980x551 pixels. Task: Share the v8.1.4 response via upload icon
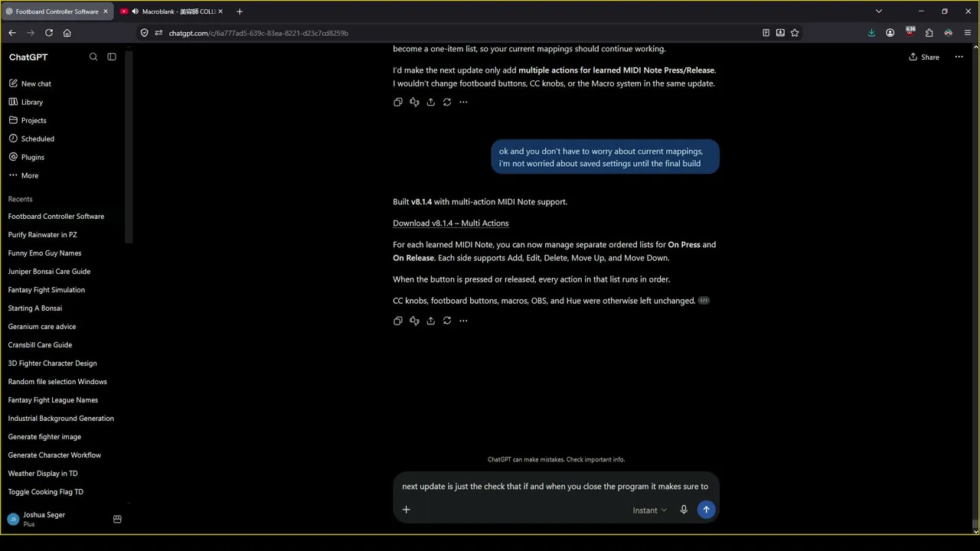[x=431, y=321]
